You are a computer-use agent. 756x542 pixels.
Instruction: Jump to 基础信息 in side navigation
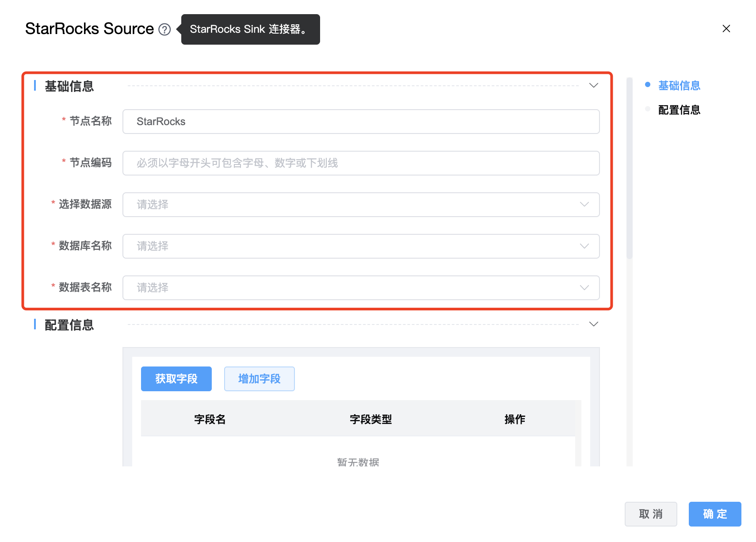(x=679, y=85)
